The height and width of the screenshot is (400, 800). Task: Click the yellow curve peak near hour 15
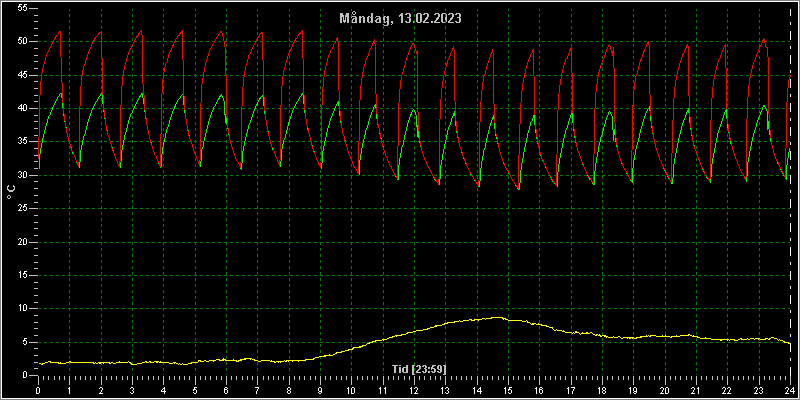tap(497, 317)
